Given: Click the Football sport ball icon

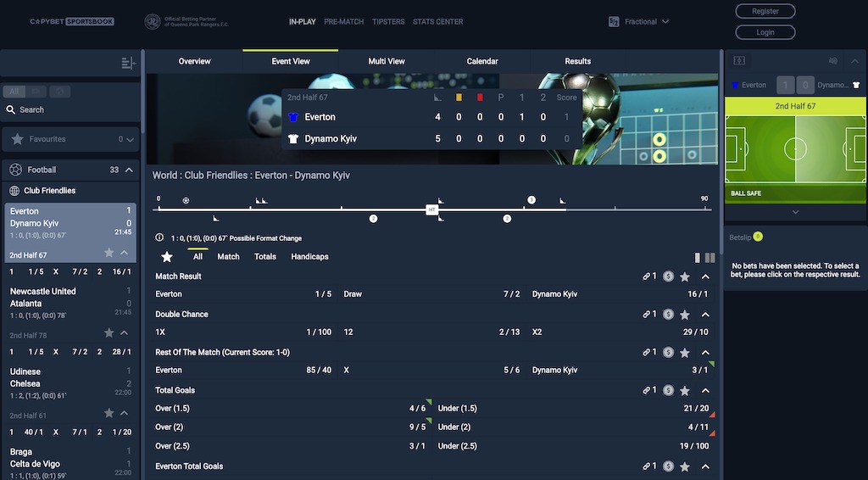Looking at the screenshot, I should (x=15, y=170).
